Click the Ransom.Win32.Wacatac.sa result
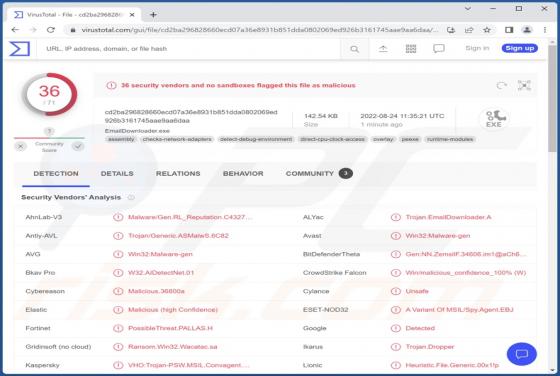The image size is (560, 376). (172, 347)
